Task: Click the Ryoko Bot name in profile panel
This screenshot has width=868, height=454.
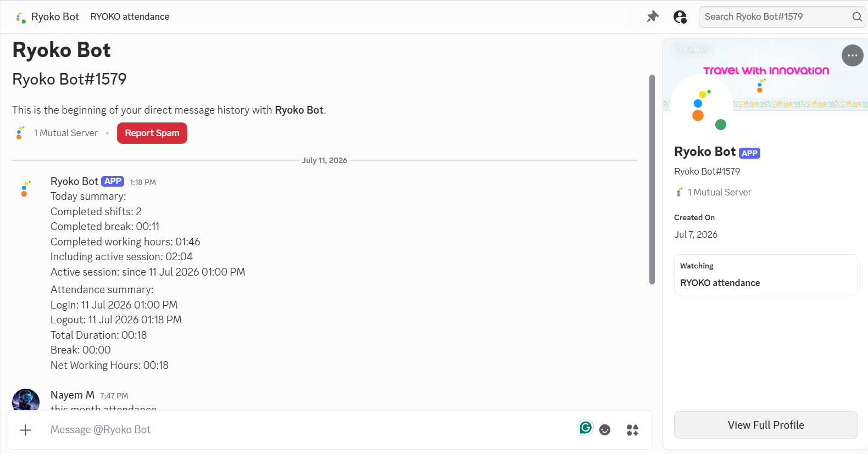Action: [x=705, y=152]
